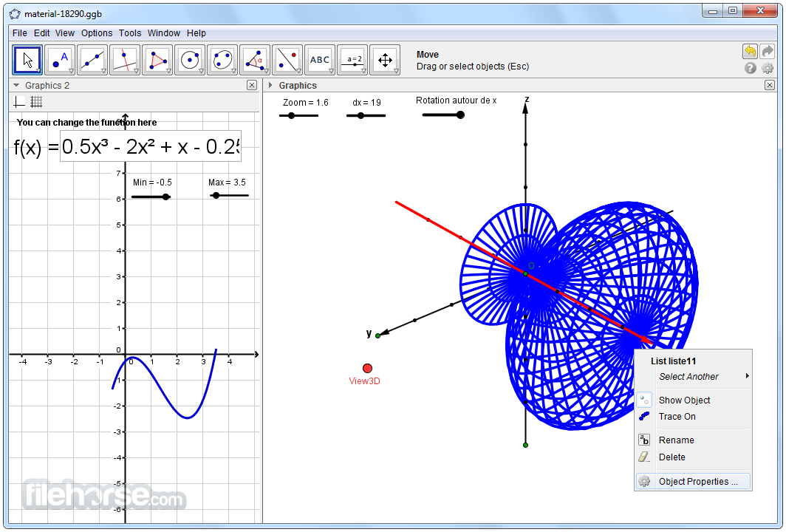Select the Circle tool
The height and width of the screenshot is (532, 786).
(x=190, y=60)
